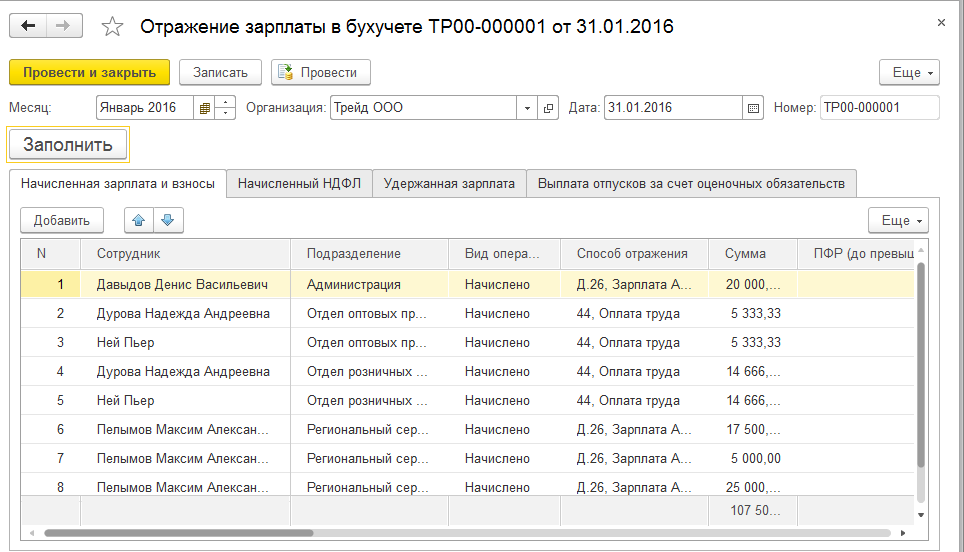Go forward with the right arrow
964x552 pixels.
(64, 26)
